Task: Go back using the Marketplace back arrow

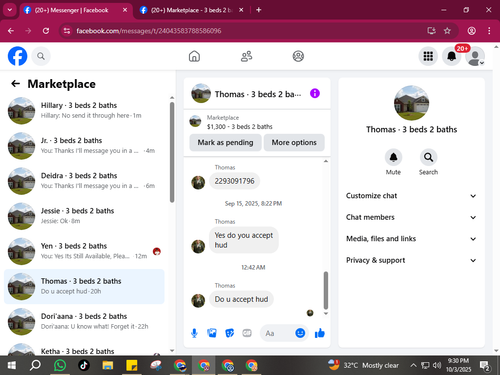Action: pos(15,84)
